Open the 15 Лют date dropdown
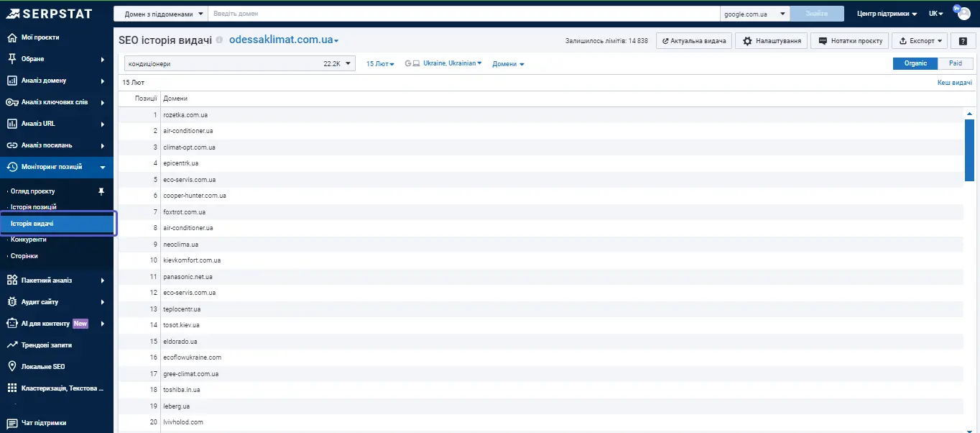 [380, 64]
